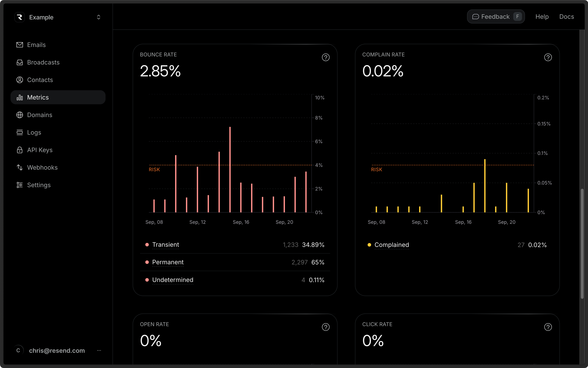The image size is (588, 368).
Task: Open the Complain Rate help question icon
Action: pos(548,57)
